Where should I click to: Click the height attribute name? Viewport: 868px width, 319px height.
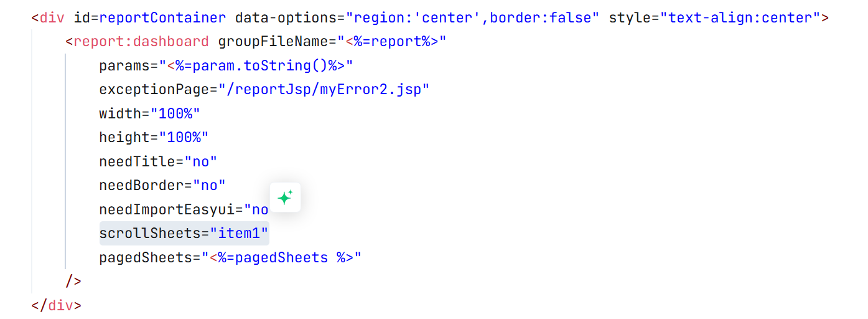124,138
